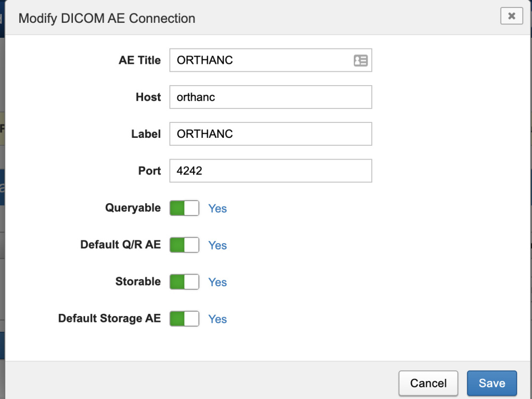The width and height of the screenshot is (532, 399).
Task: Click into the AE Title input field
Action: 271,60
